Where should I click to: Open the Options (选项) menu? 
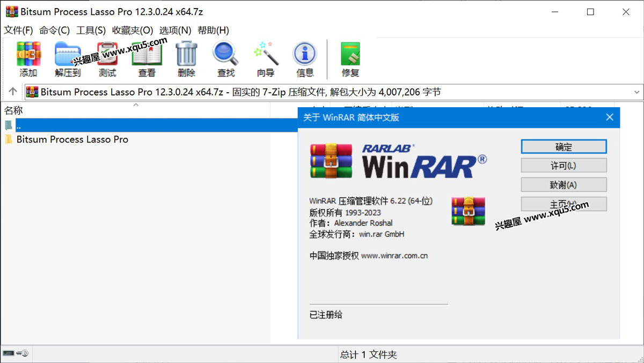[x=175, y=30]
